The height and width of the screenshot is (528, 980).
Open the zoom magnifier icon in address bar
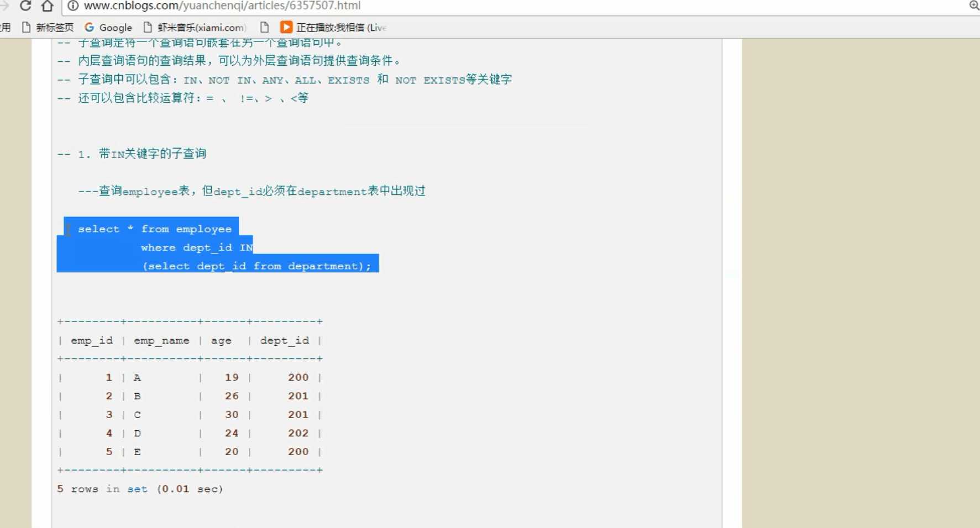974,6
